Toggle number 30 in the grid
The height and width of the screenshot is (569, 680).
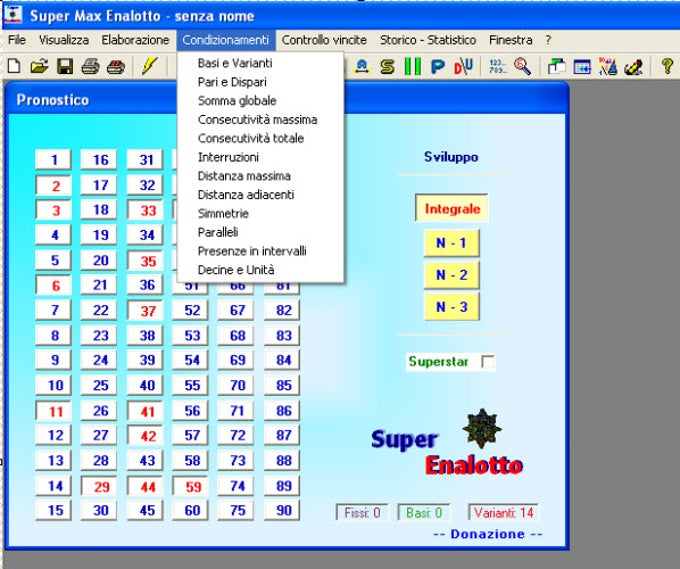tap(99, 510)
